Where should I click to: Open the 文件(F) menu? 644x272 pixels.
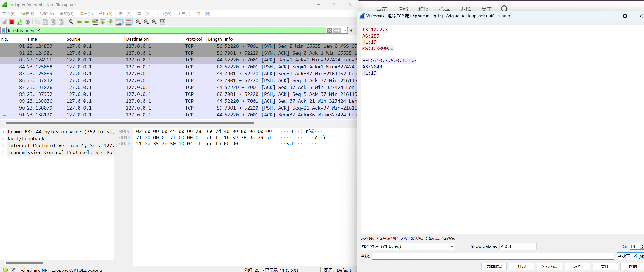[9, 13]
